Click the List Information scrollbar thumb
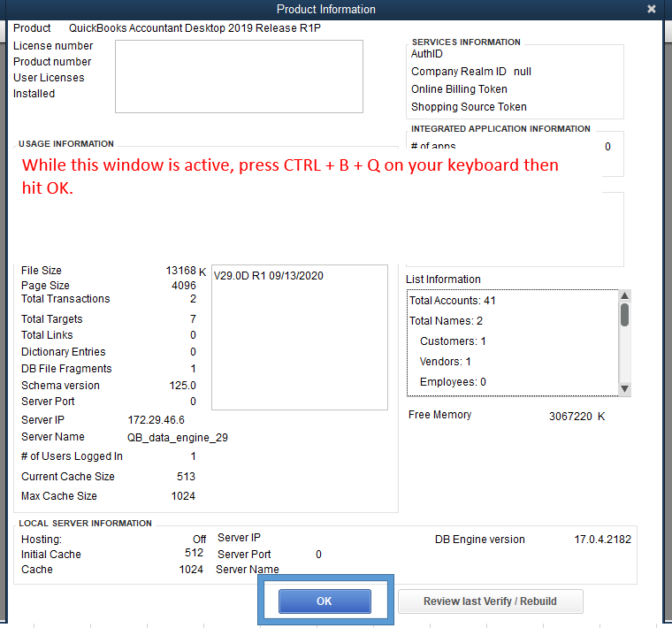672x628 pixels. pyautogui.click(x=625, y=315)
